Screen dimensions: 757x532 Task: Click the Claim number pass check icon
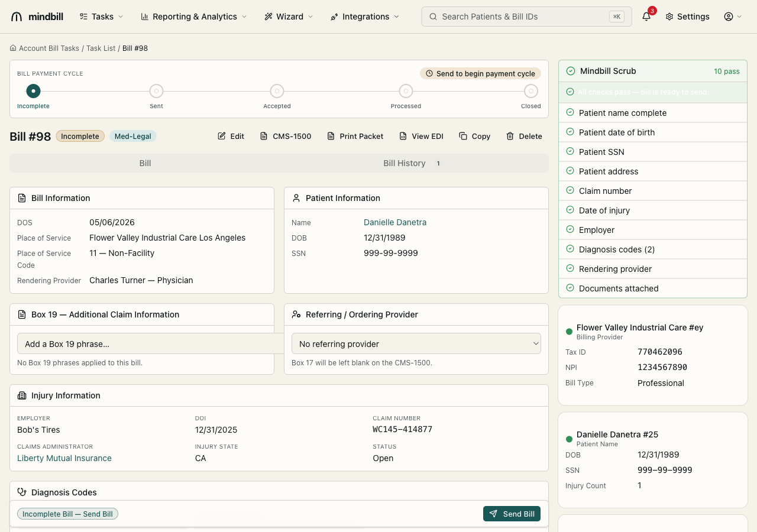click(570, 190)
